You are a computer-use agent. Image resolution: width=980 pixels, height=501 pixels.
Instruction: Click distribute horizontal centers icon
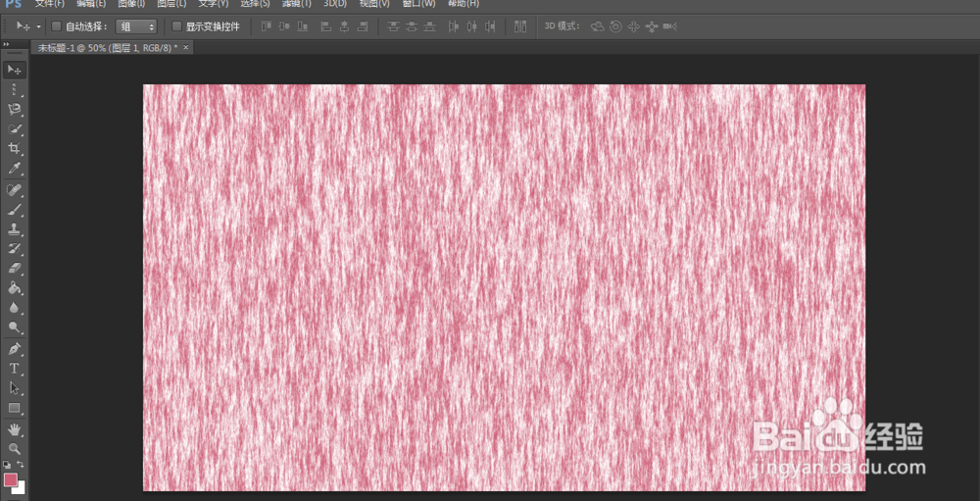click(x=472, y=26)
